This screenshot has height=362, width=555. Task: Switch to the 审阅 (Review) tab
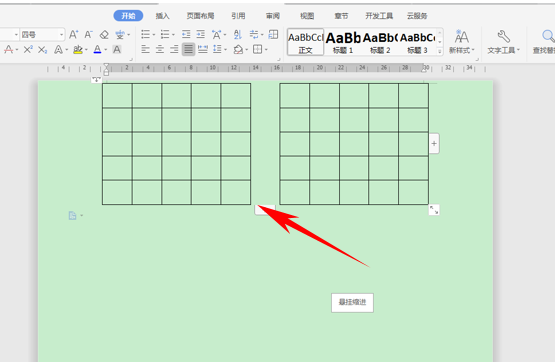point(273,16)
